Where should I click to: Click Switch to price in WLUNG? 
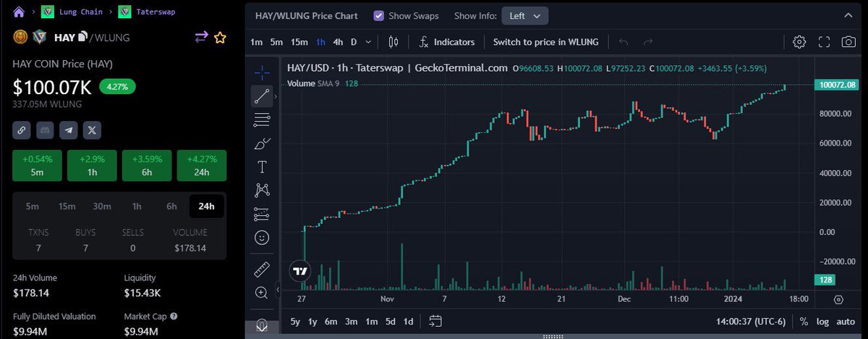(x=546, y=42)
